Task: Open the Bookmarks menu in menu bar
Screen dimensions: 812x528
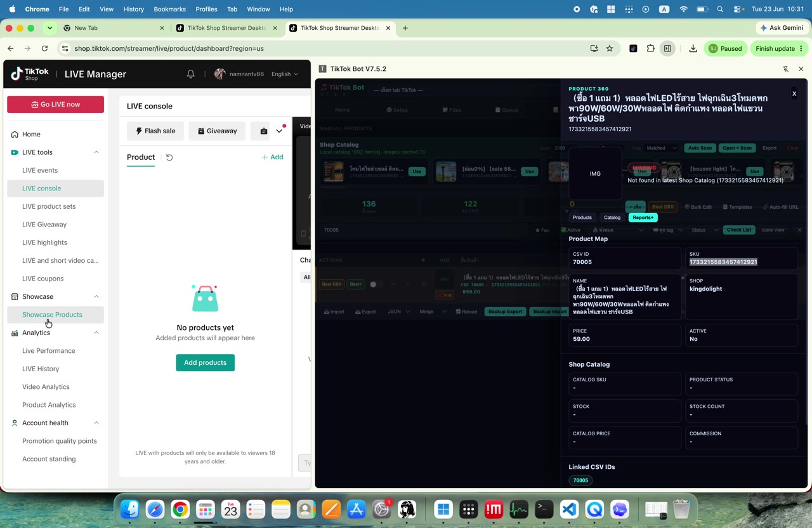Action: coord(169,9)
